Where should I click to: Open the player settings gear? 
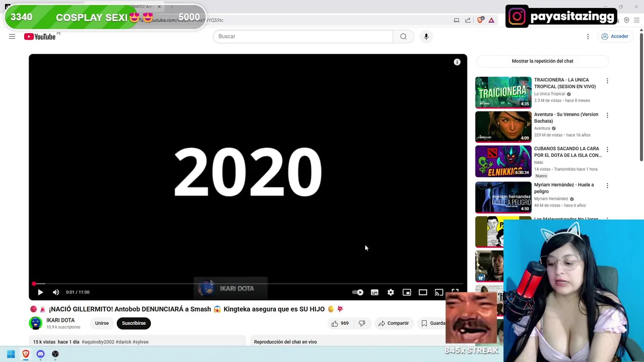[x=390, y=292]
